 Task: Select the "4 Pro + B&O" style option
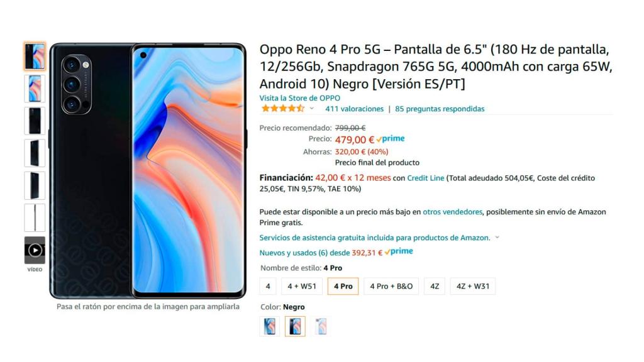pyautogui.click(x=391, y=286)
